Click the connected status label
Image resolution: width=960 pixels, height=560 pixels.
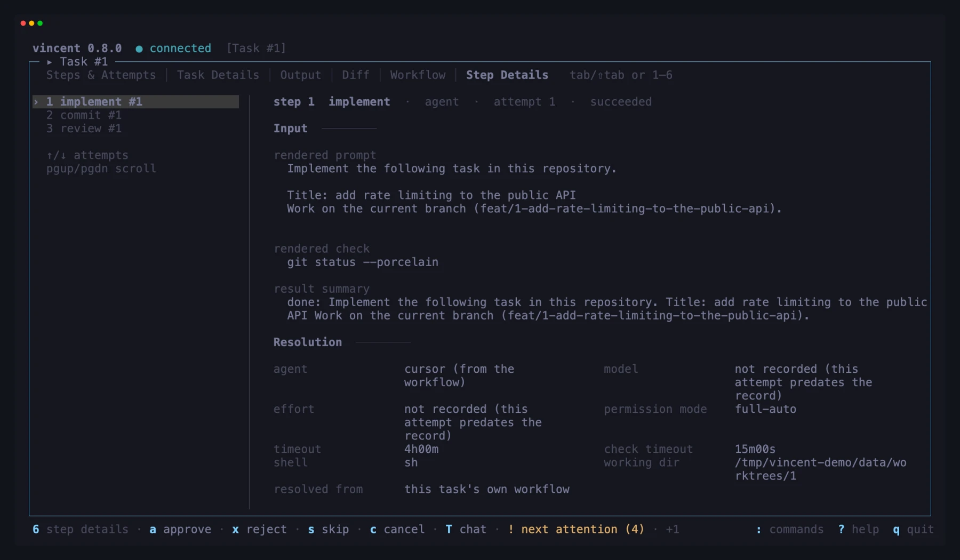180,49
